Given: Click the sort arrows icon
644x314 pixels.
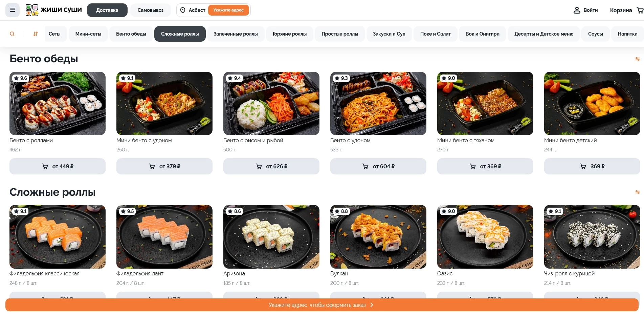Looking at the screenshot, I should click(35, 34).
